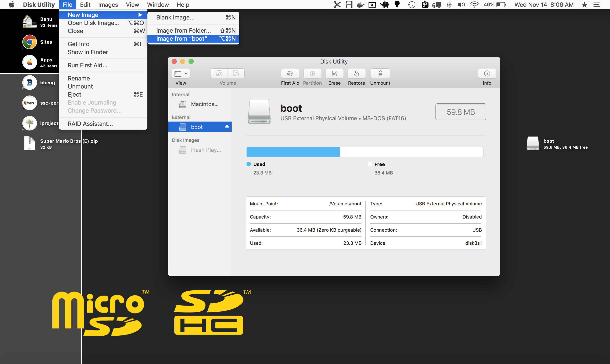Click the battery status icon
The width and height of the screenshot is (610, 364).
coord(501,5)
